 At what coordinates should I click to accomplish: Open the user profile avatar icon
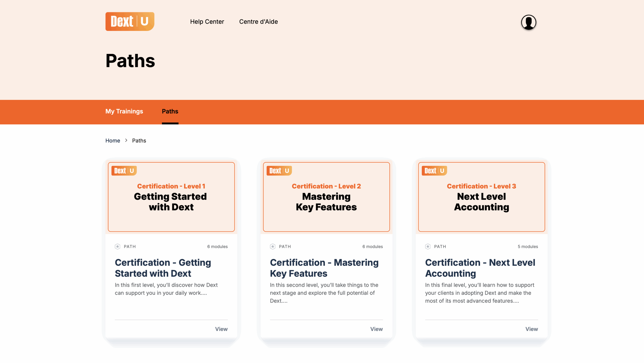pyautogui.click(x=529, y=22)
